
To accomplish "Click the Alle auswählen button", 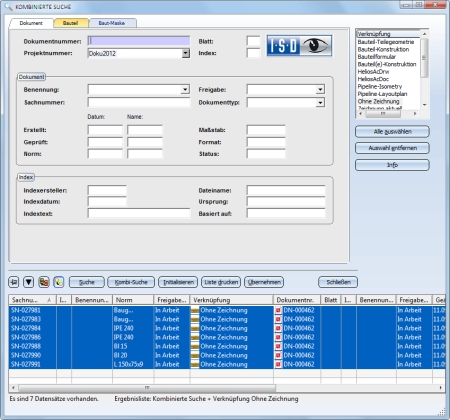I will pos(392,132).
